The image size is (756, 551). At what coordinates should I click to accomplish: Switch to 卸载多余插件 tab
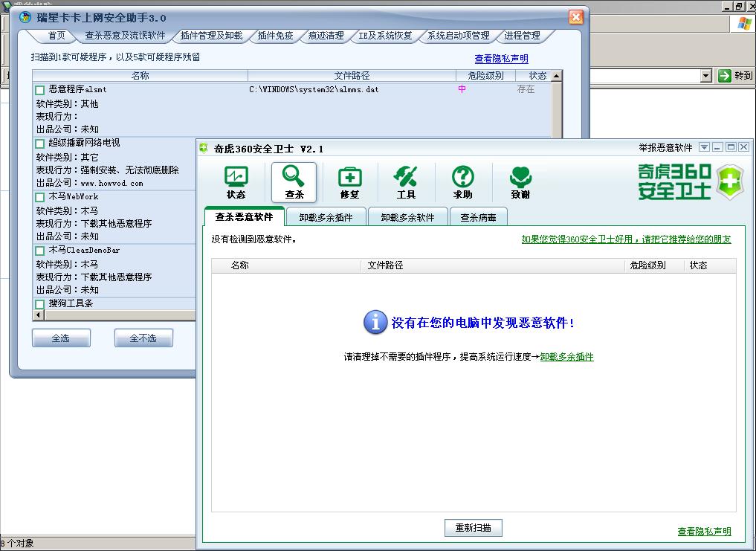click(x=326, y=217)
